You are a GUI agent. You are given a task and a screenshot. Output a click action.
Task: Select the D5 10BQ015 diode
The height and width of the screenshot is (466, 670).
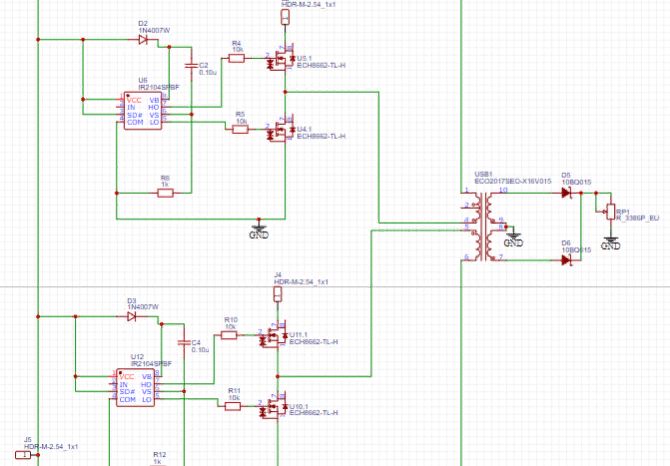coord(566,192)
